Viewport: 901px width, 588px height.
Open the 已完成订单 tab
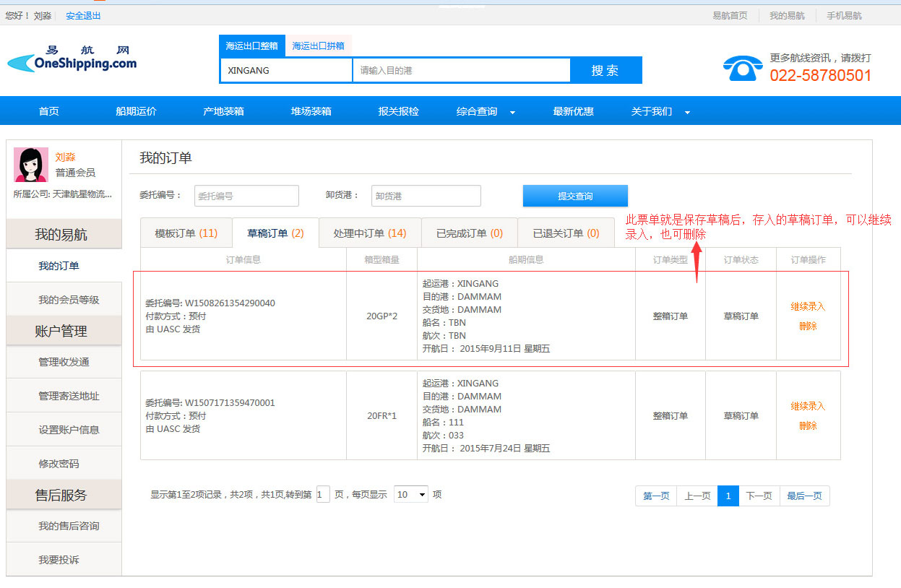[x=469, y=233]
